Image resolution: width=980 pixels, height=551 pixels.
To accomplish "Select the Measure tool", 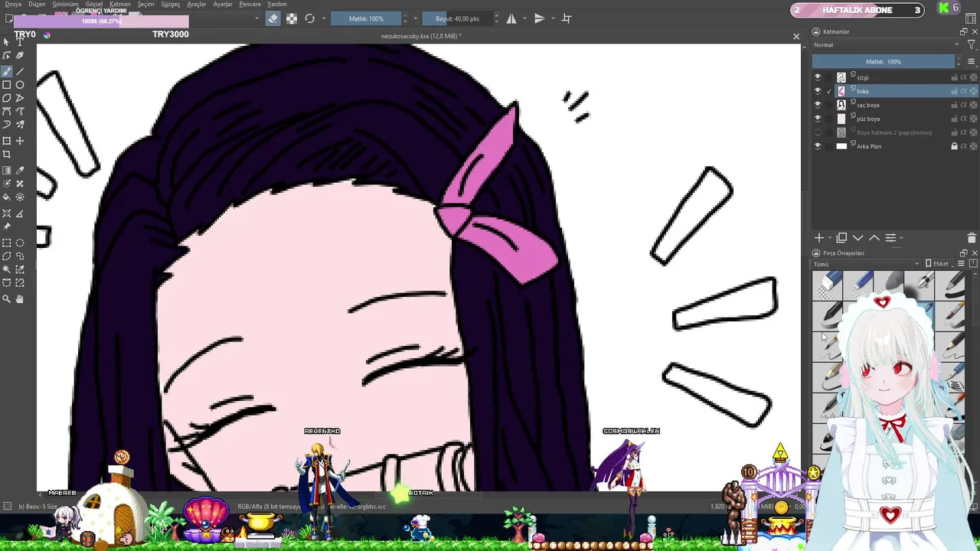I will coord(20,214).
